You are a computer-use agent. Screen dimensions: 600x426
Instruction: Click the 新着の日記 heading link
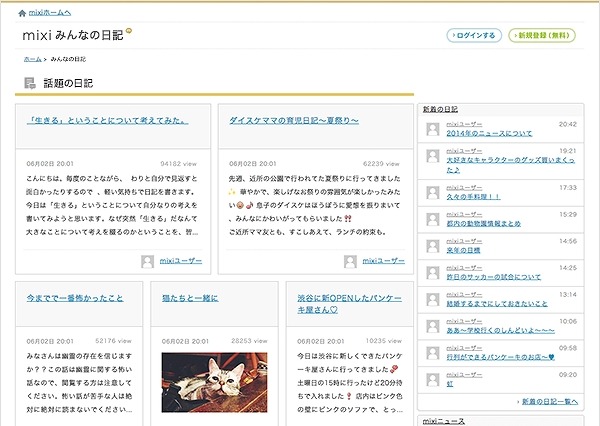440,109
